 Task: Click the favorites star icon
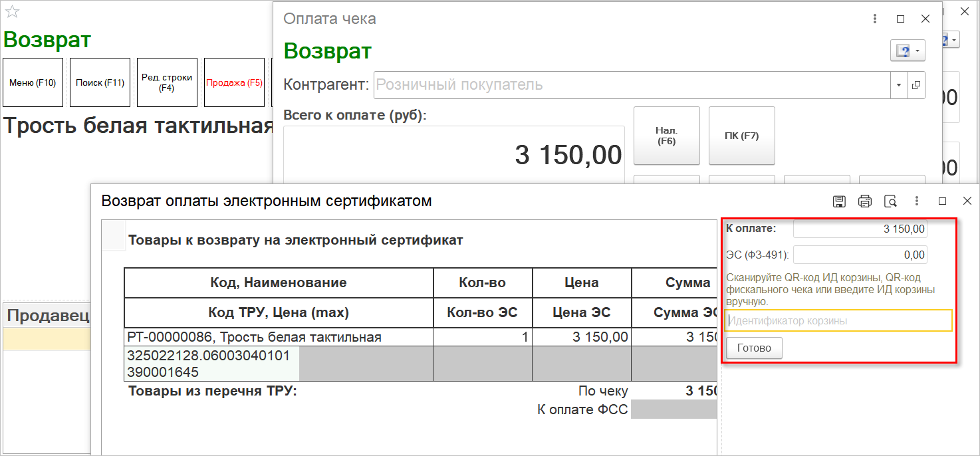tap(12, 12)
